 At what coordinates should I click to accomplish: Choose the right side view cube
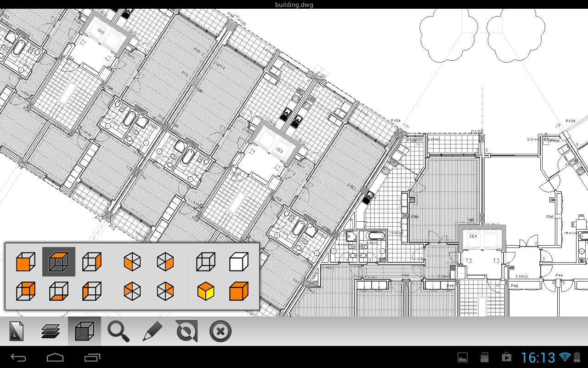tap(92, 262)
